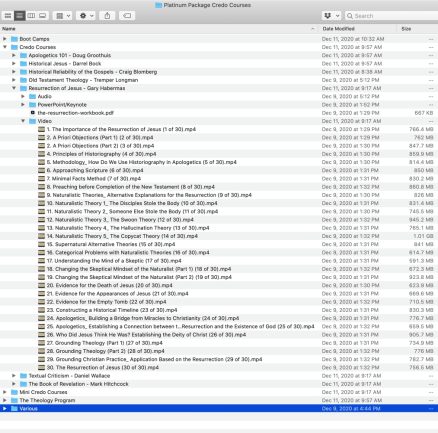
Task: Collapse the Credo Courses folder
Action: click(x=5, y=47)
